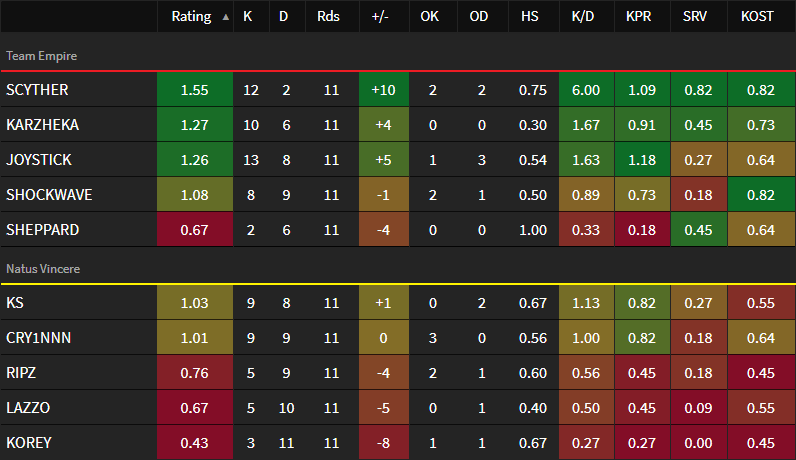Open JOYSTICK player entry
796x460 pixels.
(38, 160)
